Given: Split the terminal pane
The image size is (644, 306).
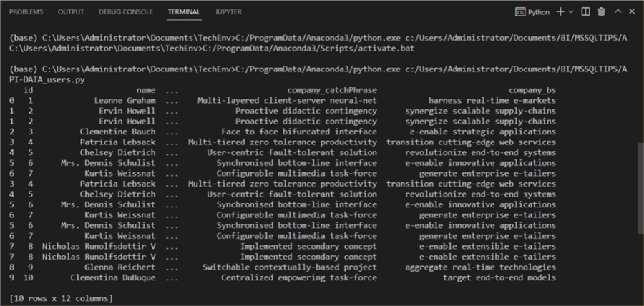Looking at the screenshot, I should tap(586, 12).
